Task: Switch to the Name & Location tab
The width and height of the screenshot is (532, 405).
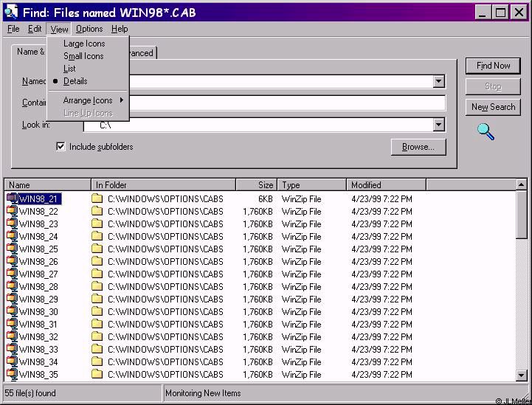Action: (x=30, y=52)
